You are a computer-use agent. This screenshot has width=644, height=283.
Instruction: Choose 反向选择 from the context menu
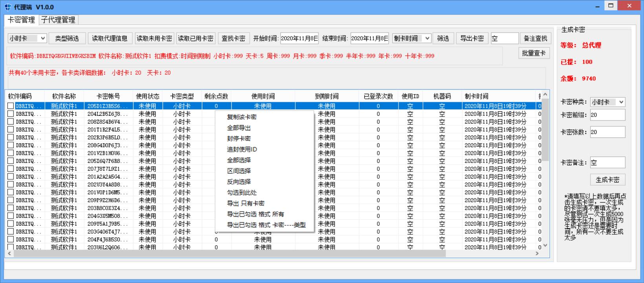point(239,182)
